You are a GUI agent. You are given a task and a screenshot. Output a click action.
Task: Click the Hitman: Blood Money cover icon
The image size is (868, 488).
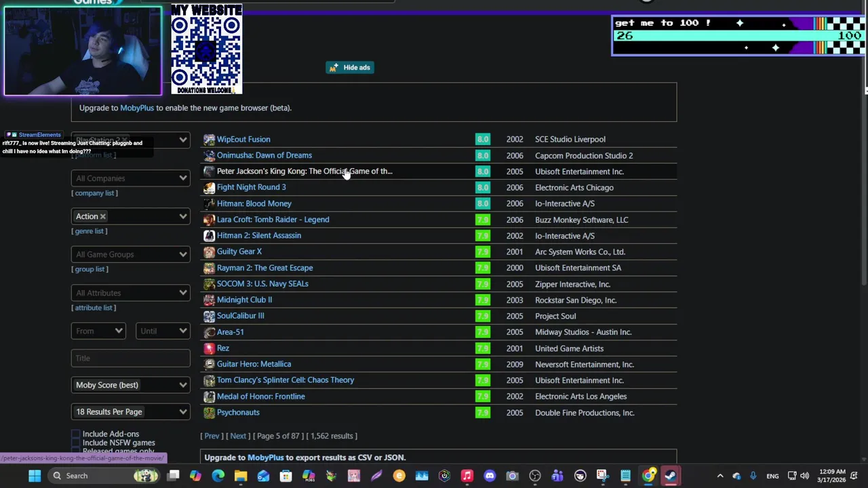pyautogui.click(x=209, y=203)
